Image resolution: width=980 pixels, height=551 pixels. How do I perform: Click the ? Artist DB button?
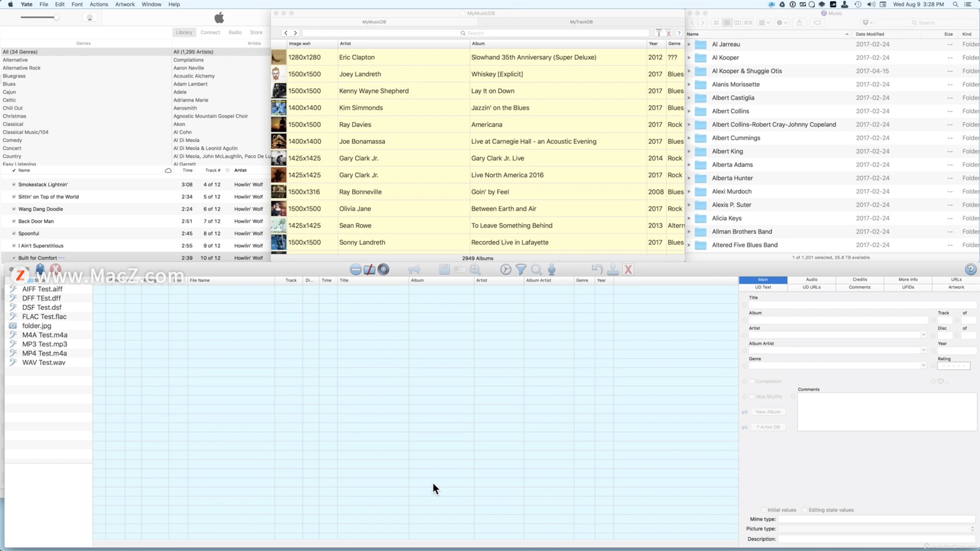click(x=768, y=428)
